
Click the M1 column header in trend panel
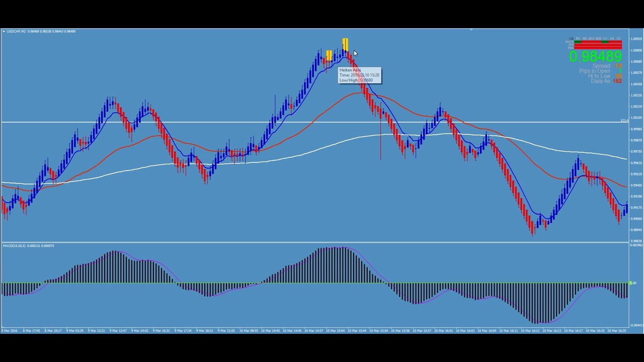point(578,38)
